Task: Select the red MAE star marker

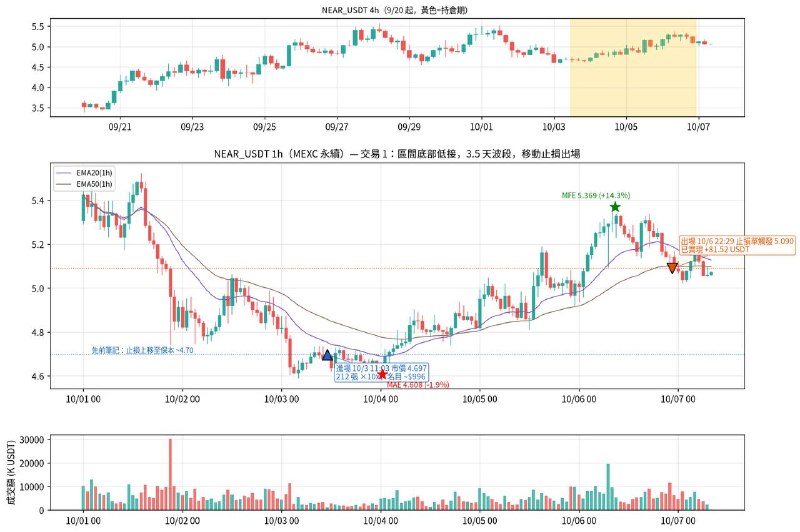Action: click(382, 374)
